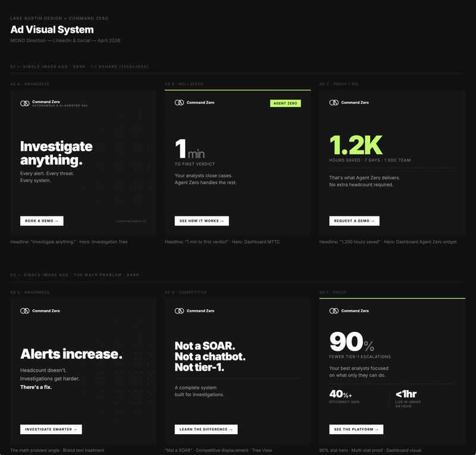Click the Alerts increase. headline

point(71,354)
